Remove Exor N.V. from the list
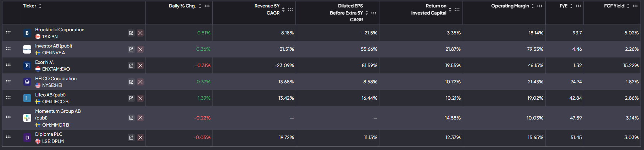 click(x=140, y=66)
